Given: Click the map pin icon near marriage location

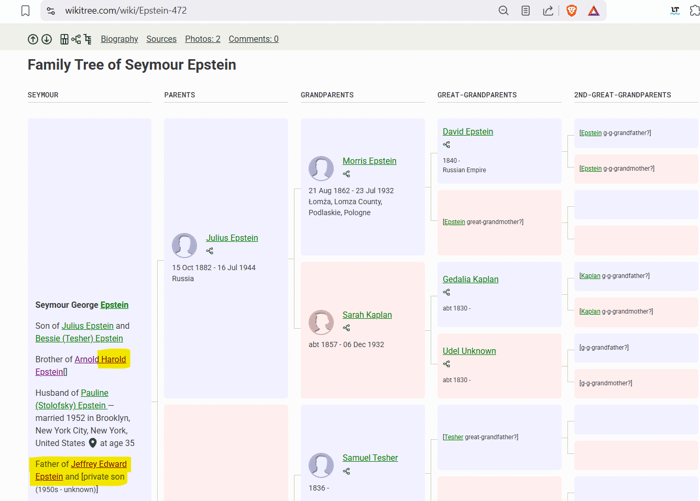Looking at the screenshot, I should (x=93, y=443).
